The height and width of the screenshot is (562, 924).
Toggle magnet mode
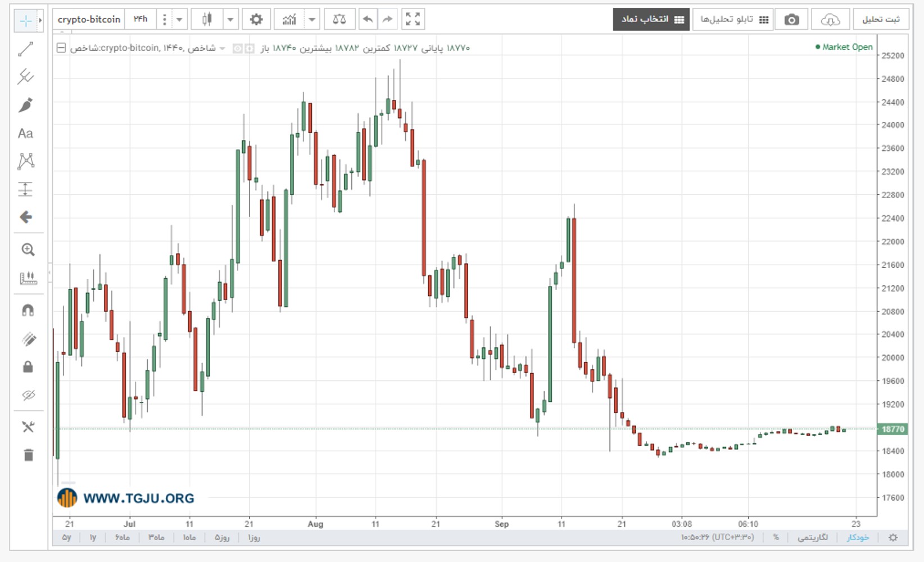point(28,310)
